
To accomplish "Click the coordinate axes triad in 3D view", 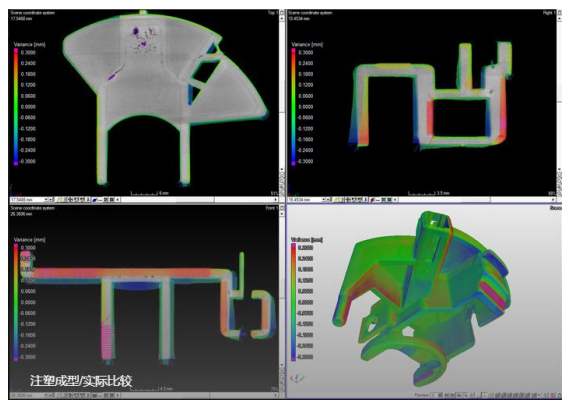I will click(298, 379).
